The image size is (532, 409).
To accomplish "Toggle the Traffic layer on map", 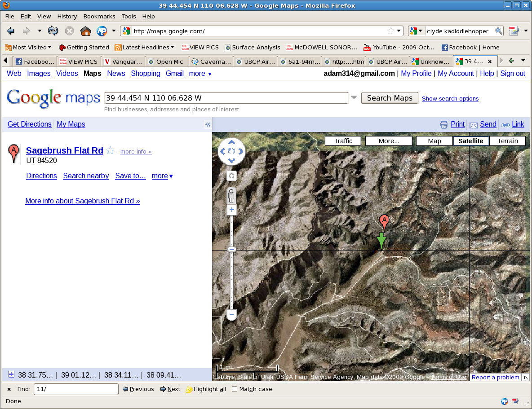I will pos(343,141).
